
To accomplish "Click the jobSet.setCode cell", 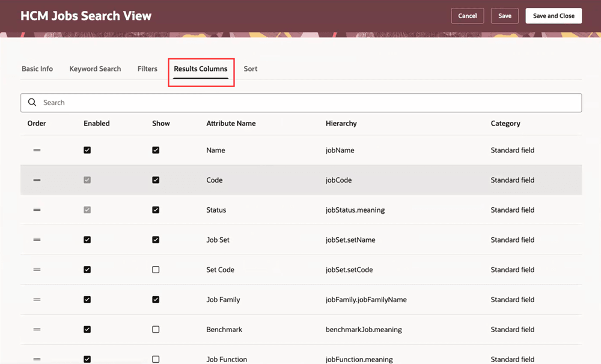I will click(349, 270).
